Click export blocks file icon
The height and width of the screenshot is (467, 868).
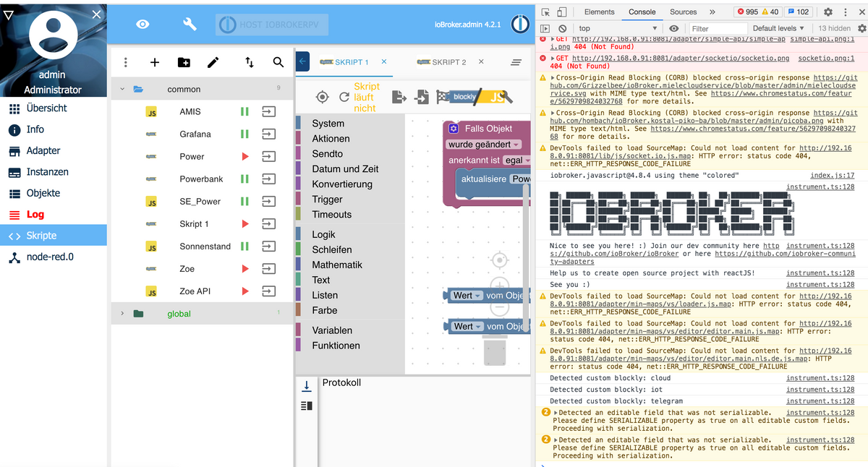click(x=399, y=97)
